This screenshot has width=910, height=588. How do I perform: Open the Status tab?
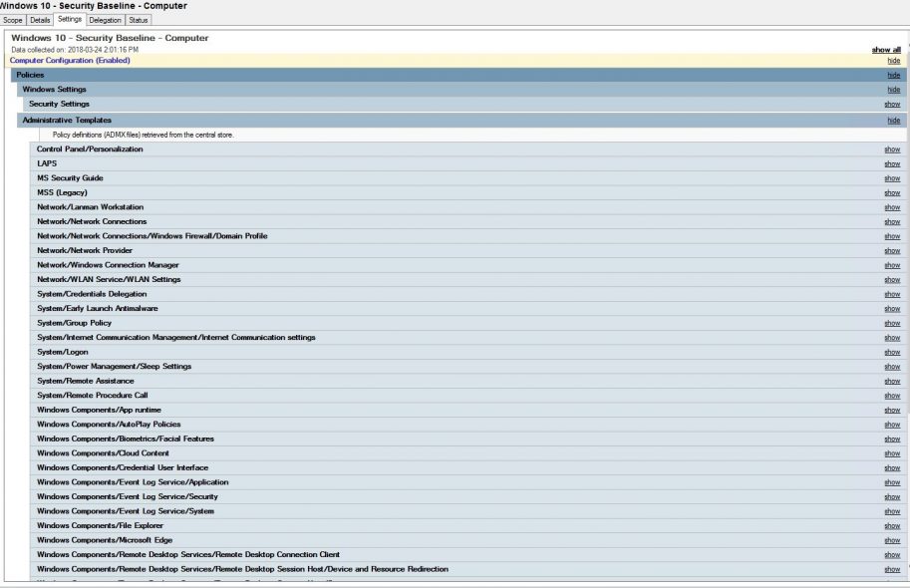point(139,19)
